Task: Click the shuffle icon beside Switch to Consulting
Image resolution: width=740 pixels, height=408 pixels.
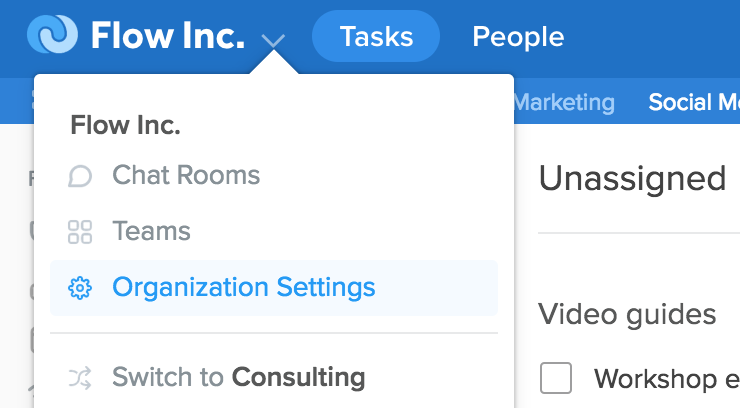Action: click(80, 378)
